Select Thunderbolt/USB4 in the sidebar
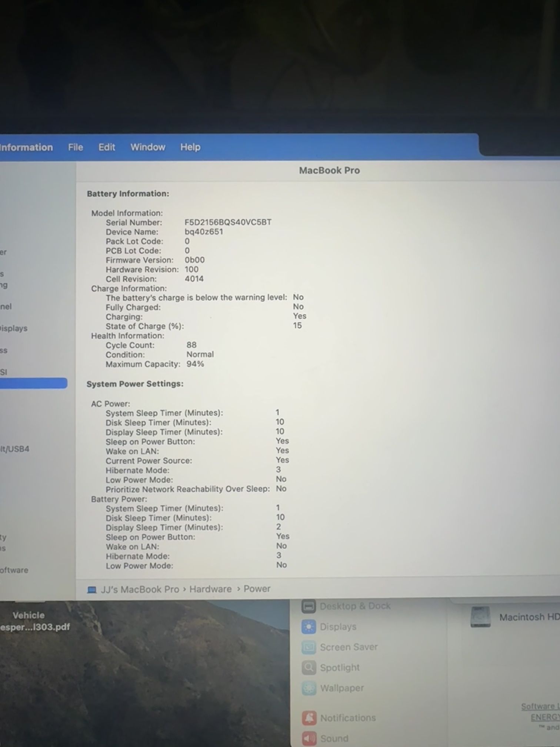The image size is (560, 747). pyautogui.click(x=15, y=449)
